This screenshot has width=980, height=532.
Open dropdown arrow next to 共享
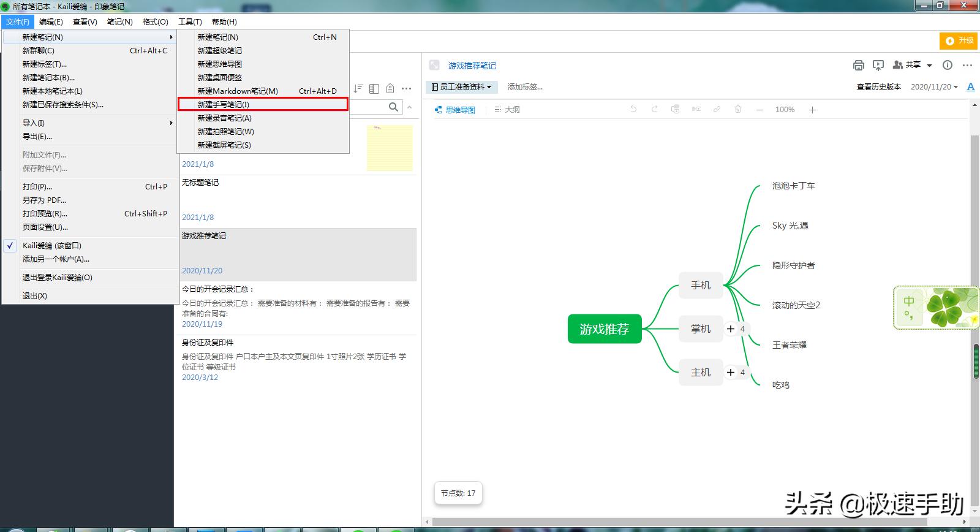929,65
